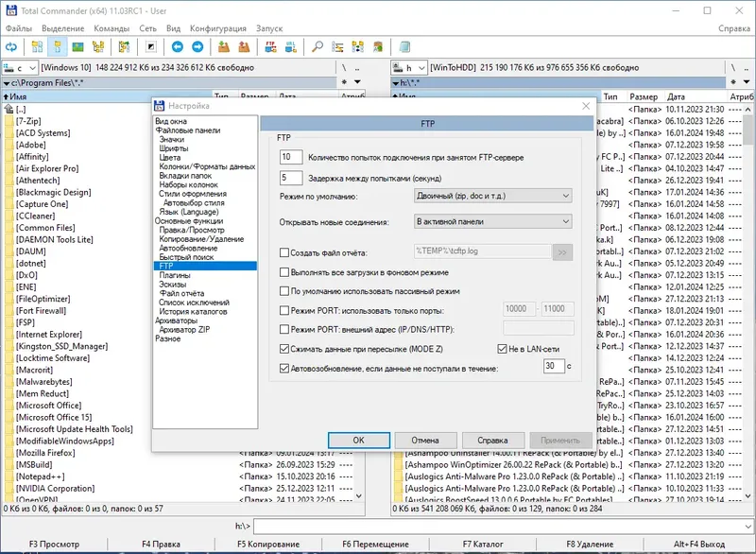Open left panel drive selector 'c'
756x554 pixels.
point(20,67)
